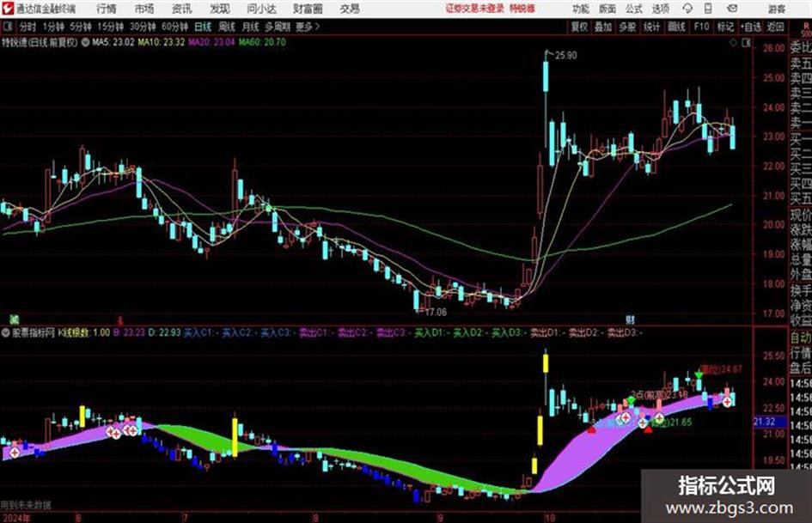Screen dimensions: 812x523
Task: Open the 多周期 multi-period view
Action: (x=277, y=27)
